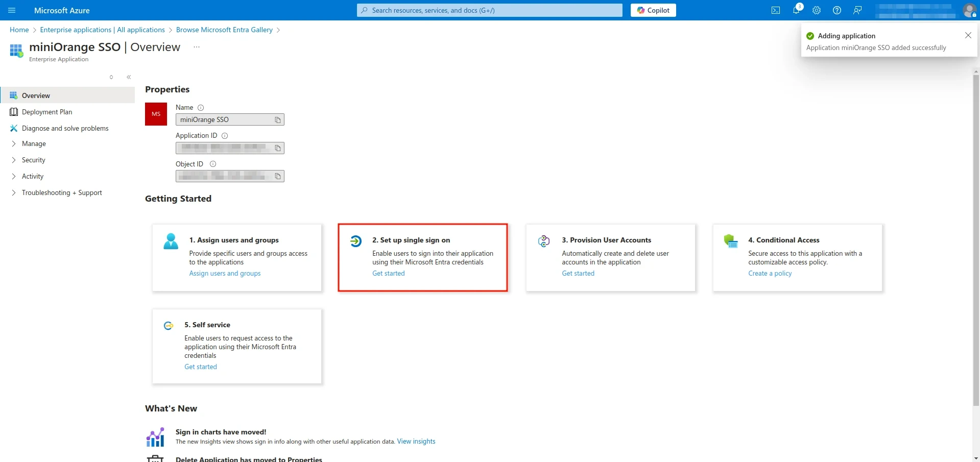Open Browse Microsoft Entra Gallery breadcrumb

224,30
